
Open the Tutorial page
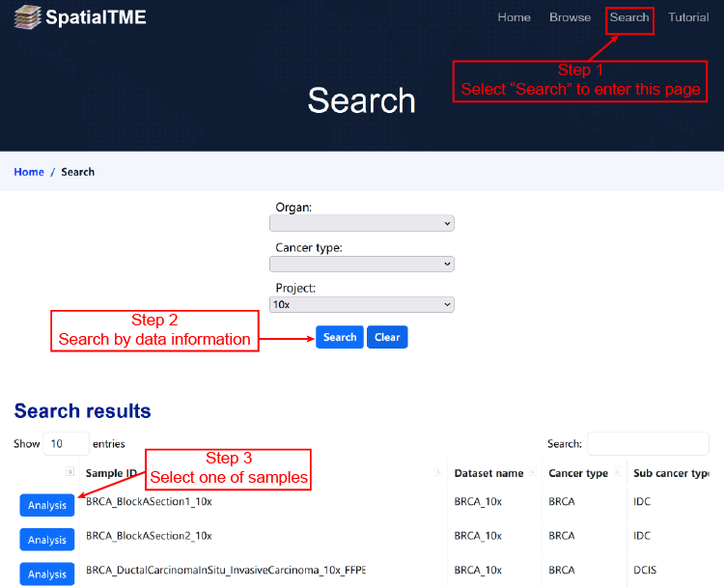tap(688, 17)
